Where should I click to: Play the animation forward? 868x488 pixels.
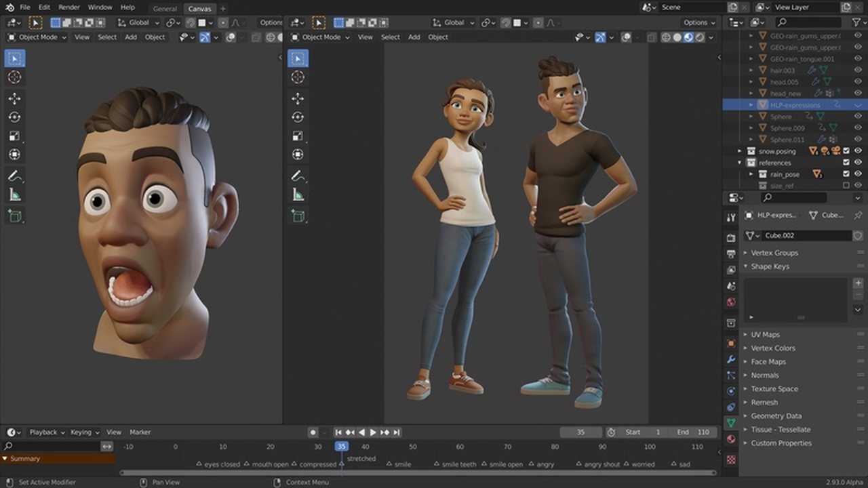click(373, 432)
